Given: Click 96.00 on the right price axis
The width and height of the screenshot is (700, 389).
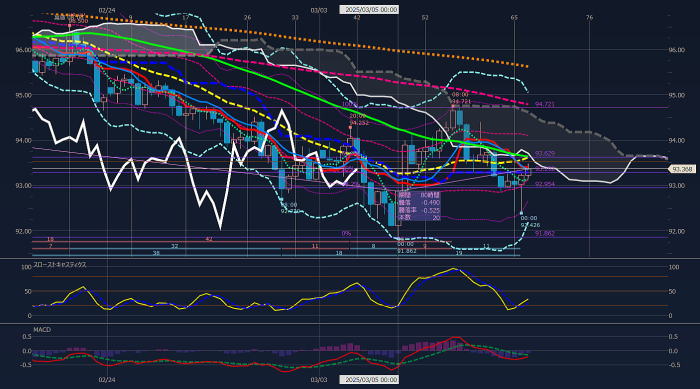Looking at the screenshot, I should (x=676, y=50).
